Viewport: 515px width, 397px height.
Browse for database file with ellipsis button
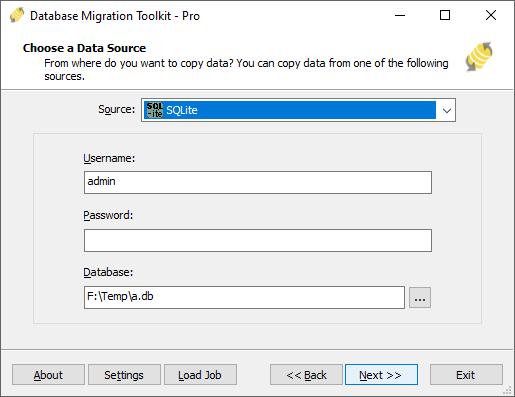click(420, 297)
